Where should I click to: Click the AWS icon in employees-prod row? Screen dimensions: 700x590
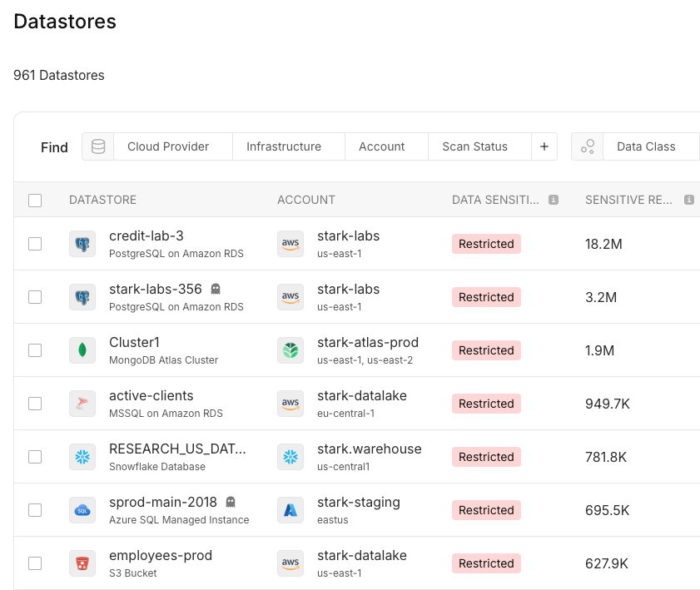290,563
